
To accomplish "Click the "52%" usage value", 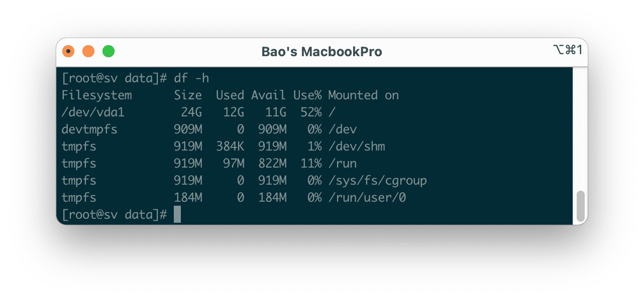I will coord(311,112).
